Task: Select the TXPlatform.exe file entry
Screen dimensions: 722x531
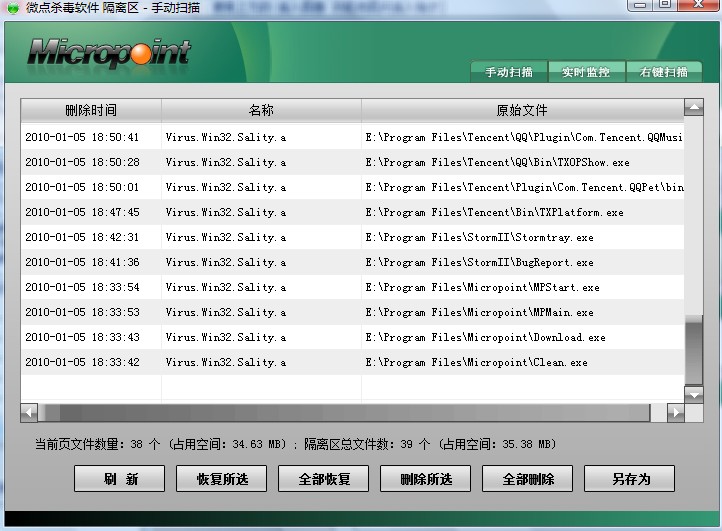Action: tap(352, 212)
